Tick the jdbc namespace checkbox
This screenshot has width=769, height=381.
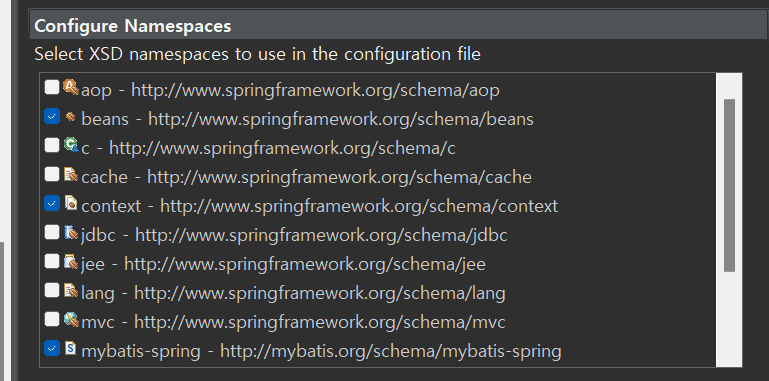(51, 232)
